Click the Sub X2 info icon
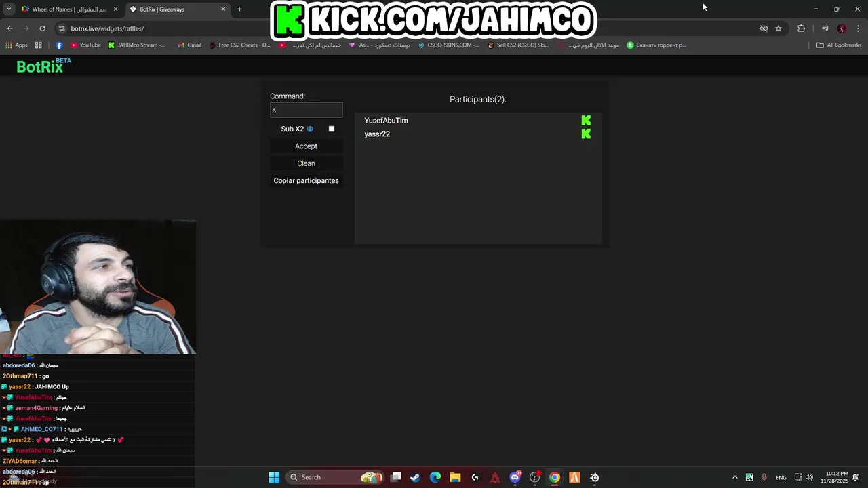 (310, 129)
